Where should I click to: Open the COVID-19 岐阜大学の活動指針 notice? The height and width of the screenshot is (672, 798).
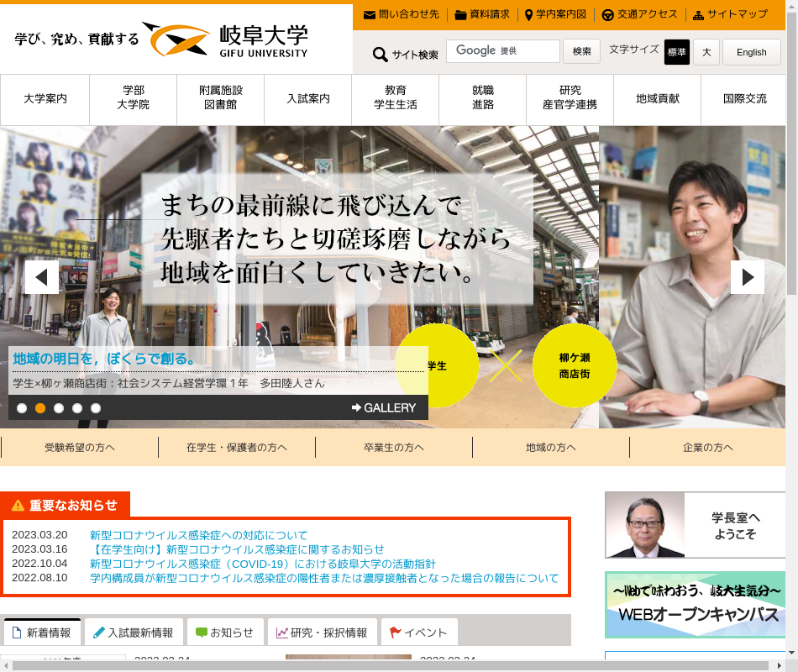click(x=263, y=564)
